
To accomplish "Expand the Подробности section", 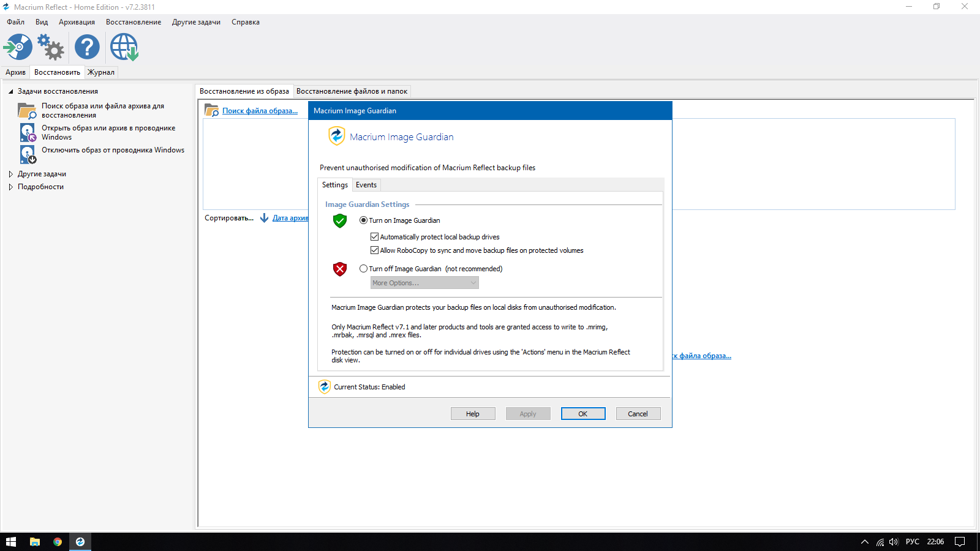I will click(x=11, y=187).
